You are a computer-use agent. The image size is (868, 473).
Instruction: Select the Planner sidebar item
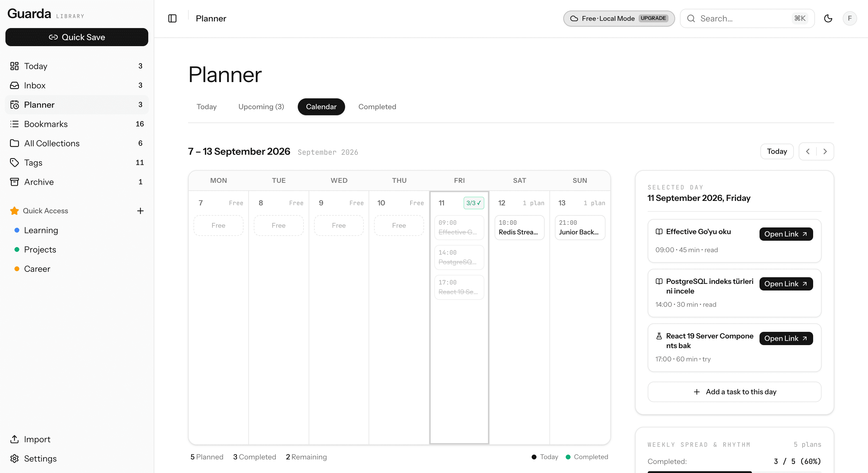[x=77, y=105]
